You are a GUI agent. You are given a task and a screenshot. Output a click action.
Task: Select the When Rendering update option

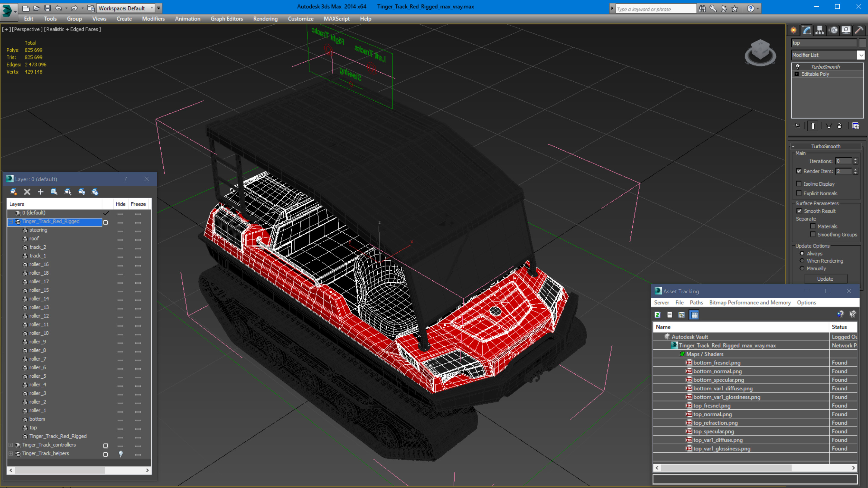tap(802, 260)
